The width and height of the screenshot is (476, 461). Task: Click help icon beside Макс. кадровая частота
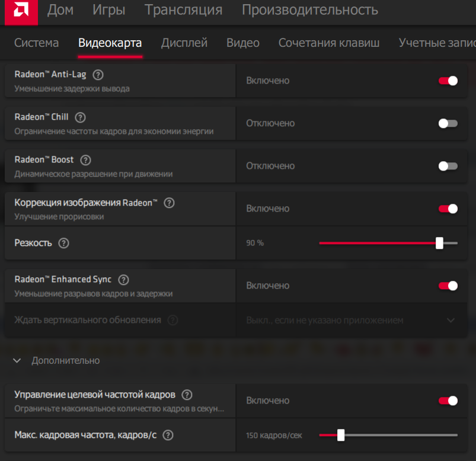click(168, 435)
